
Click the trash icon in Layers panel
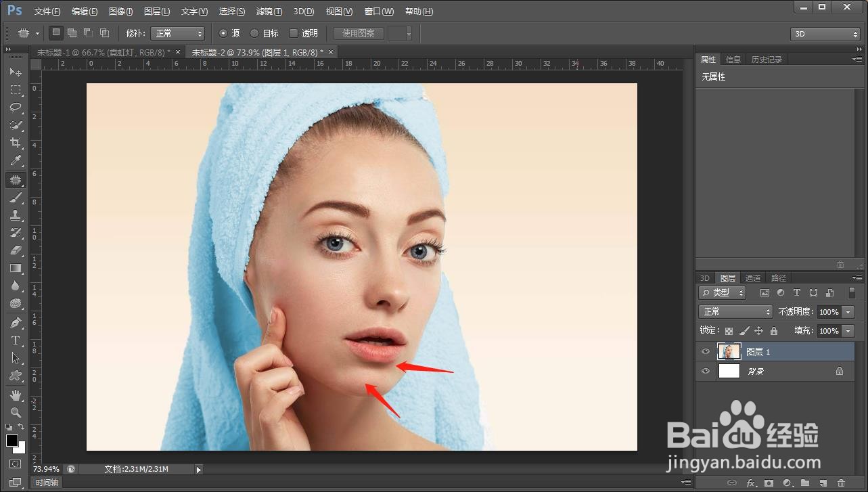841,483
